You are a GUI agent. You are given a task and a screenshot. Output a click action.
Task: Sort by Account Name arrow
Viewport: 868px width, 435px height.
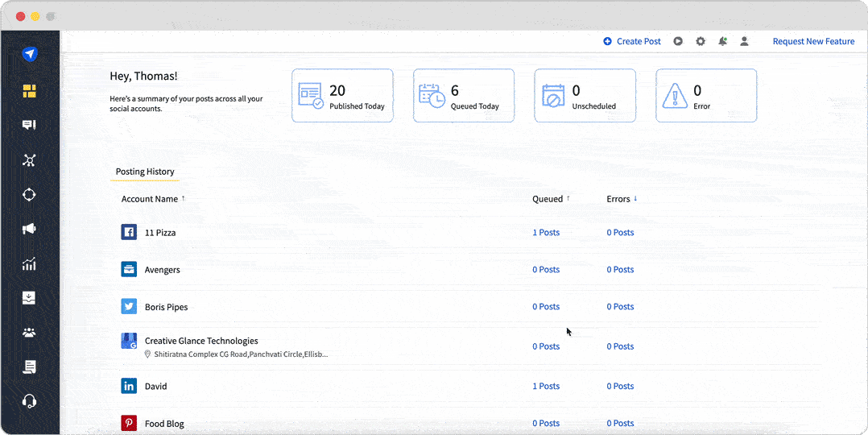click(x=184, y=198)
